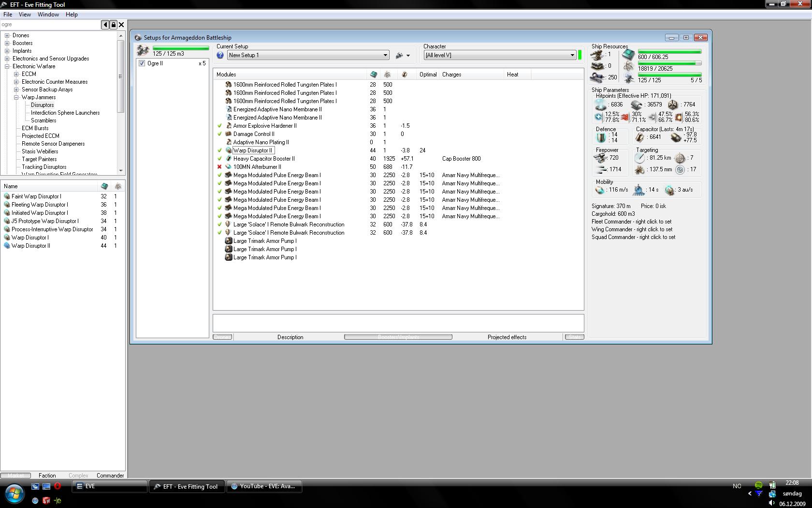Click the capacitor column icon in the Modules header
Screen dimensions: 812x508
pos(405,75)
